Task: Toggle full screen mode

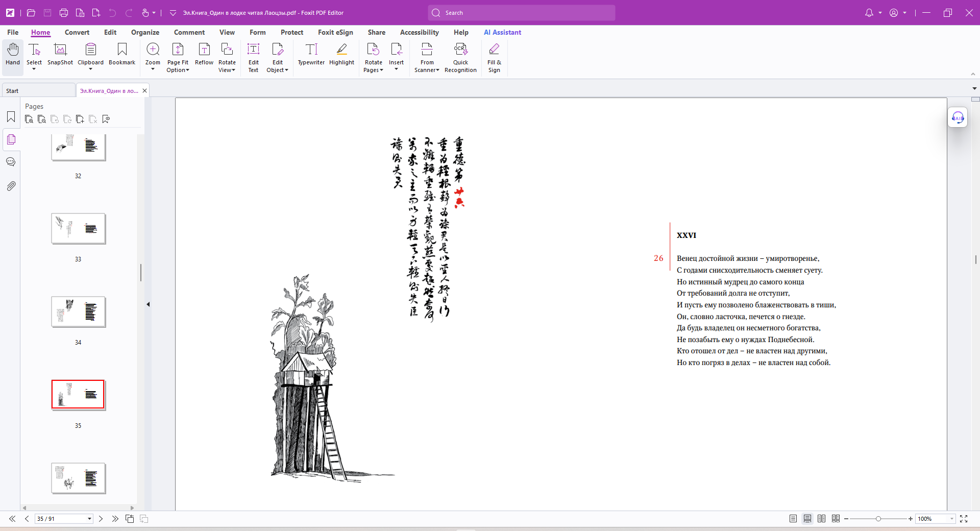Action: pyautogui.click(x=964, y=519)
